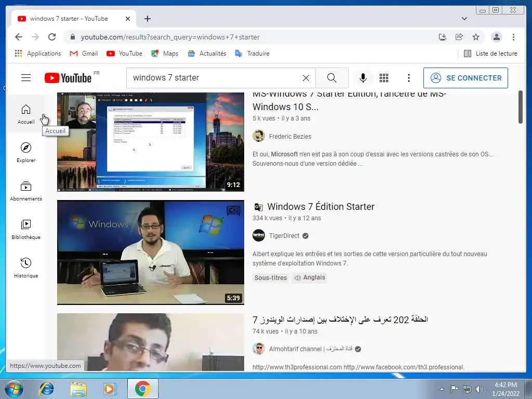
Task: Open the YouTube hamburger guide menu
Action: pos(26,78)
